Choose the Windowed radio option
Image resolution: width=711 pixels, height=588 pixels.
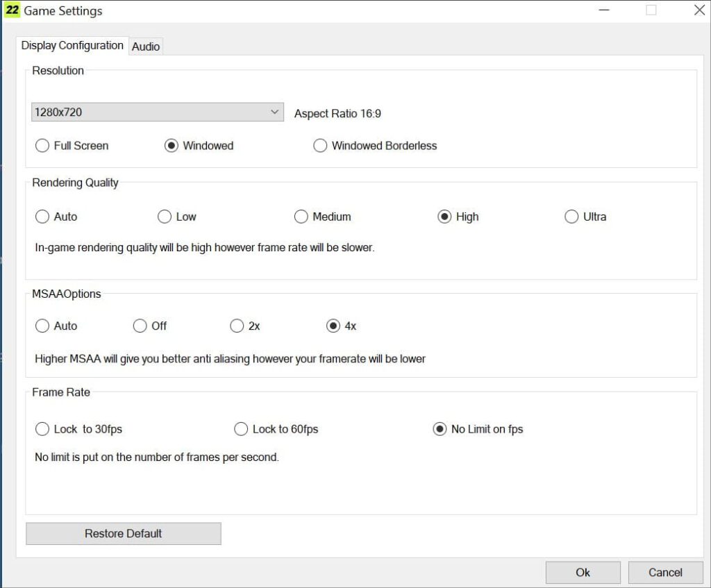[x=172, y=146]
